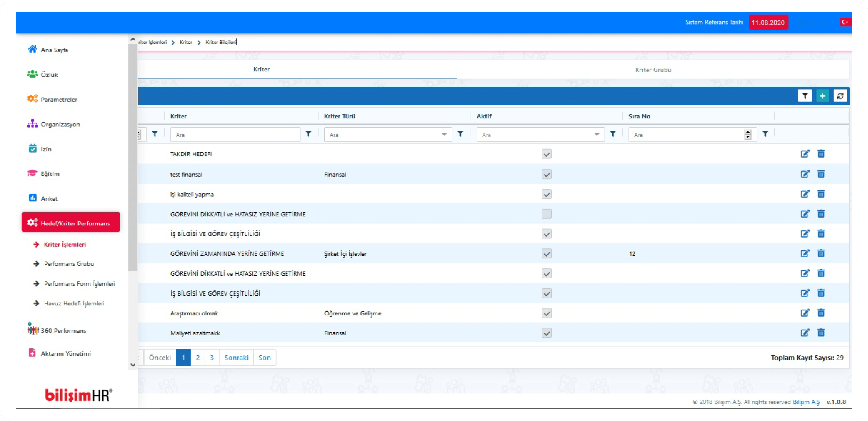This screenshot has width=868, height=421.
Task: Click the Sıra No stepper arrows
Action: 748,135
